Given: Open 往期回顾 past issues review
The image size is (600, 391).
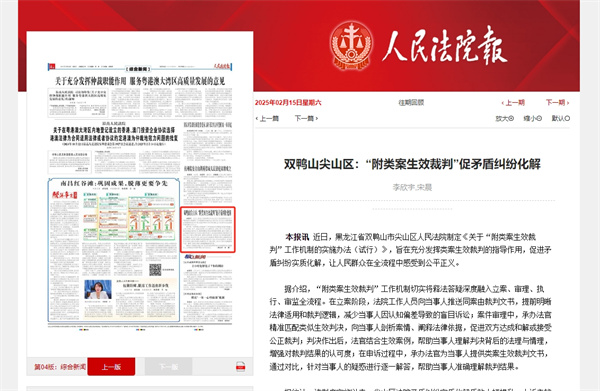Looking at the screenshot, I should [x=411, y=103].
